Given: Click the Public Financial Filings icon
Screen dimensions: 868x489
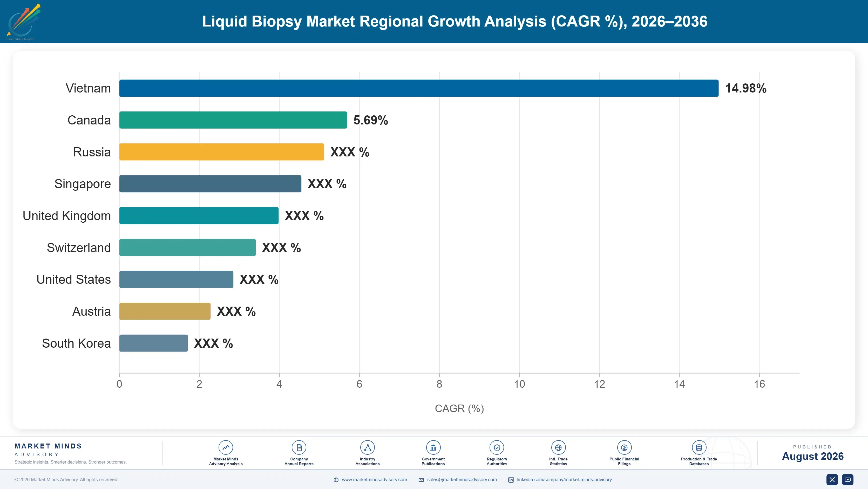Looking at the screenshot, I should (624, 447).
